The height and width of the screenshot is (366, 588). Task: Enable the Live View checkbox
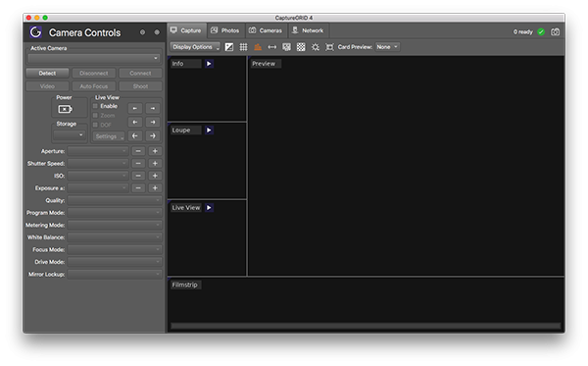(95, 106)
